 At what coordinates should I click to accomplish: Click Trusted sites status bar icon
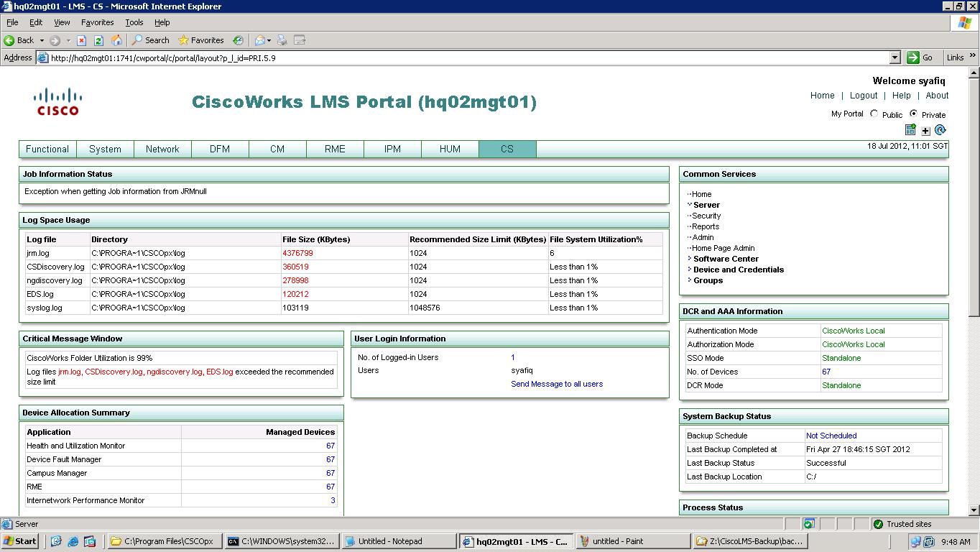(x=878, y=524)
